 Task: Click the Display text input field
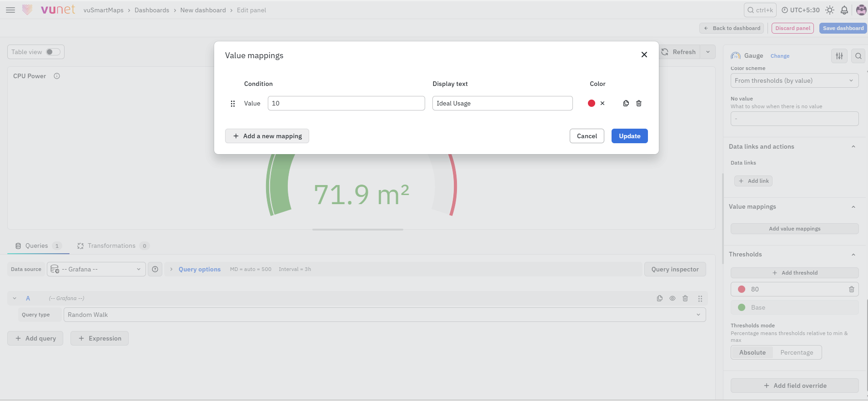tap(502, 103)
